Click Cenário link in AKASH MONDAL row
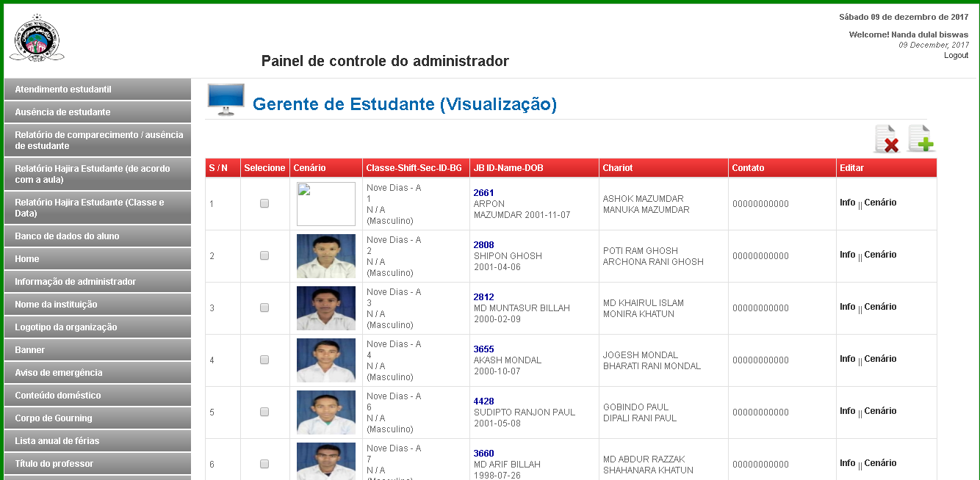 click(880, 359)
